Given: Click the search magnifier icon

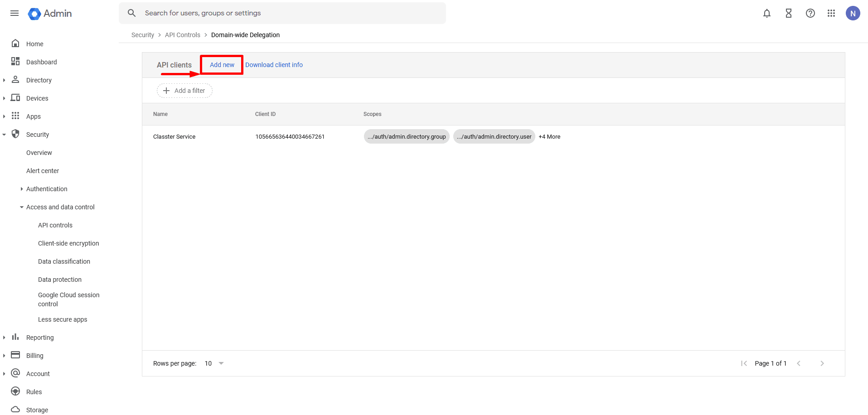Looking at the screenshot, I should (x=132, y=13).
